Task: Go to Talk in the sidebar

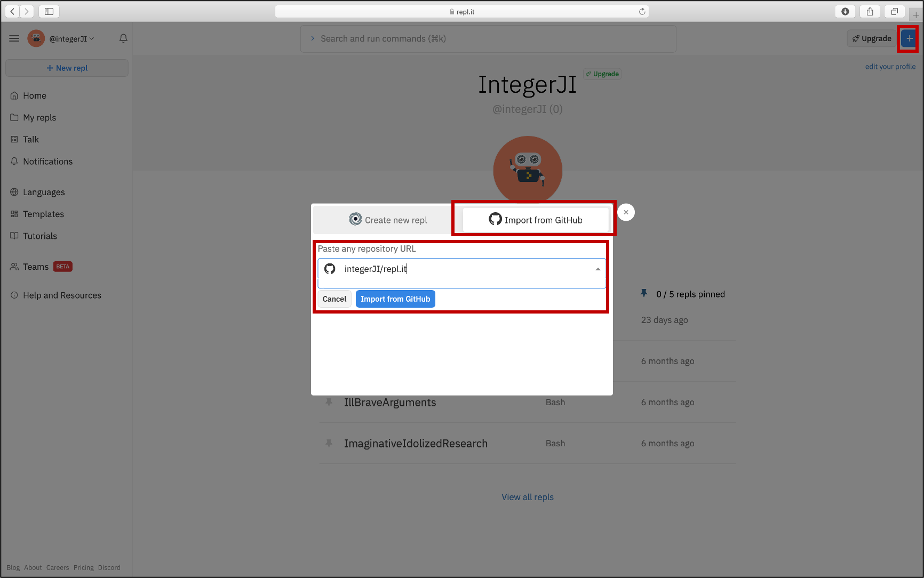Action: tap(30, 139)
